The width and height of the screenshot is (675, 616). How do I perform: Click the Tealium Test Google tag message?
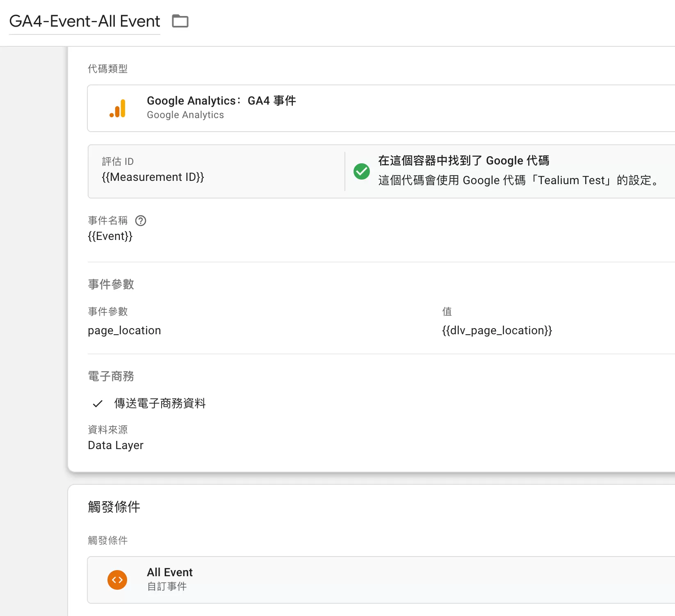point(519,180)
